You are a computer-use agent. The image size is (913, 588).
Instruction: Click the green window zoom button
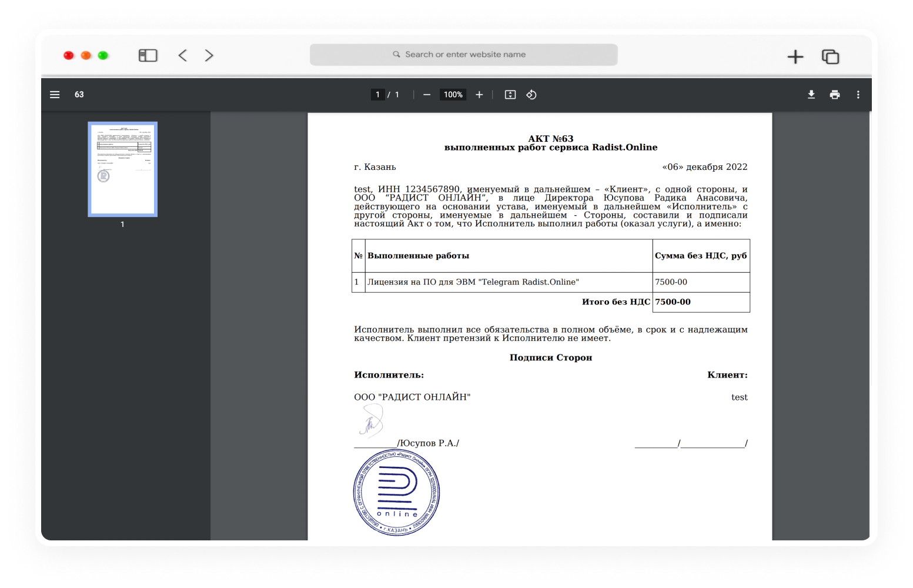103,55
